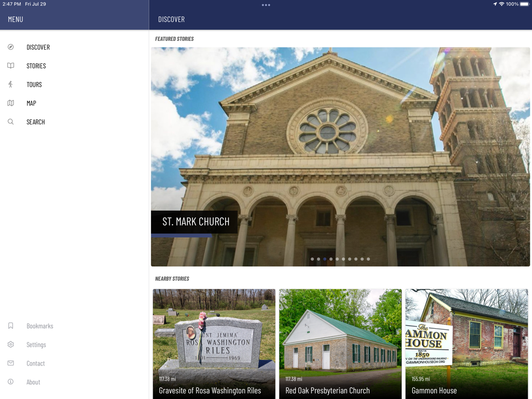Viewport: 532px width, 399px height.
Task: Click the Settings gear icon
Action: [x=11, y=344]
